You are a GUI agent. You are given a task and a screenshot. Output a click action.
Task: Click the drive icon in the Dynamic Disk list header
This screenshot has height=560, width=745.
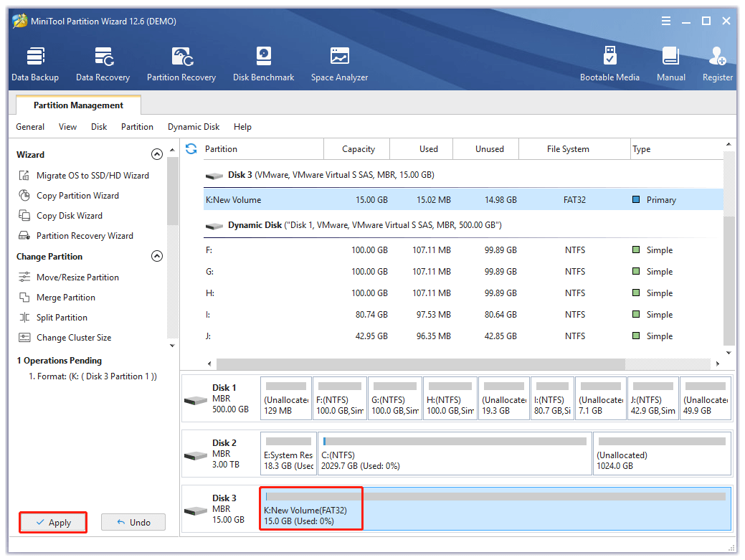(214, 226)
